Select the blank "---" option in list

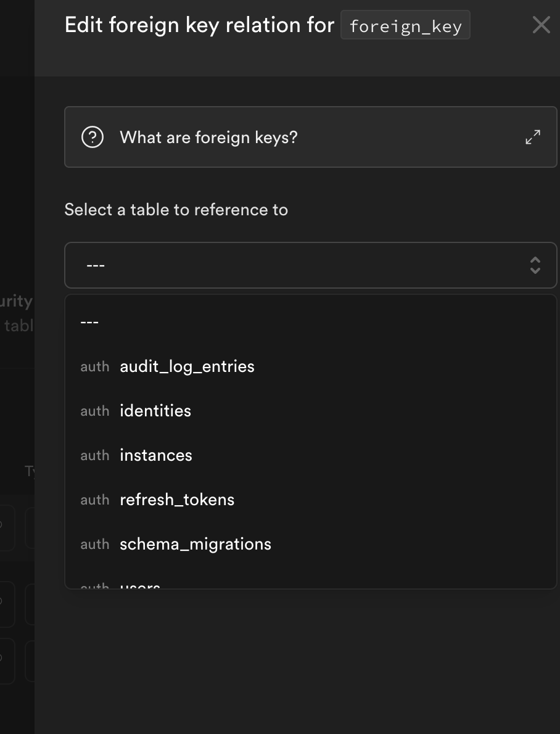pyautogui.click(x=90, y=322)
